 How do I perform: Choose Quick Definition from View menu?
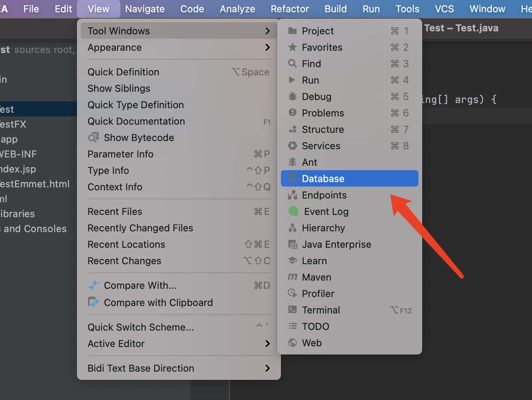point(179,72)
